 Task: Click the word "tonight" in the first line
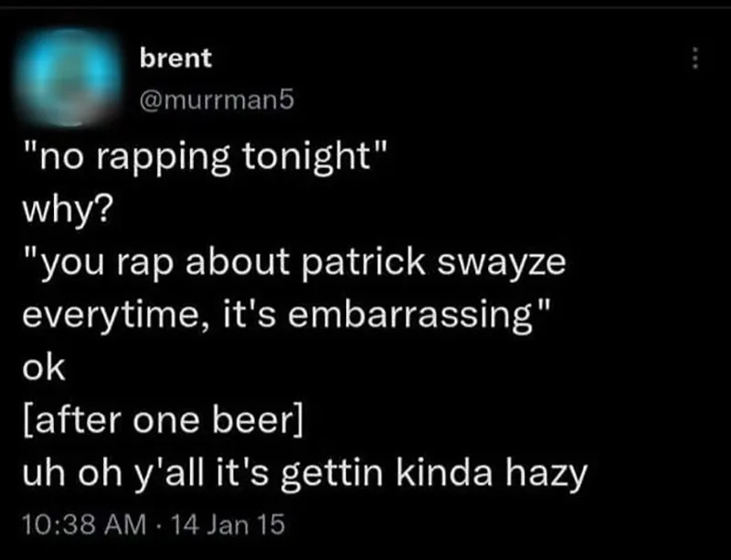click(x=304, y=157)
